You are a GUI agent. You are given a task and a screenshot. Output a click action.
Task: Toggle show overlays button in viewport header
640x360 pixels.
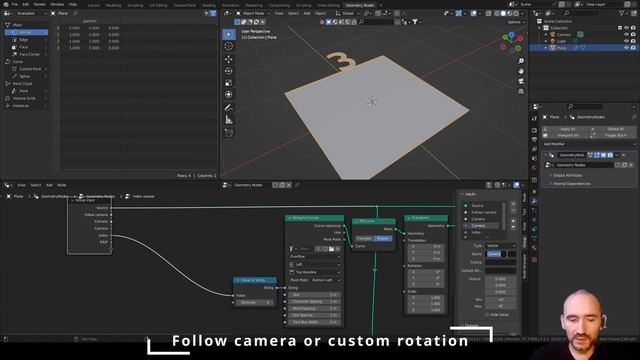coord(474,13)
